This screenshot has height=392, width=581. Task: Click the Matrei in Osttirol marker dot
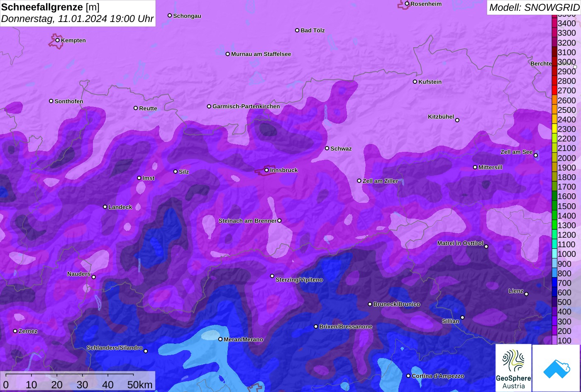[486, 247]
